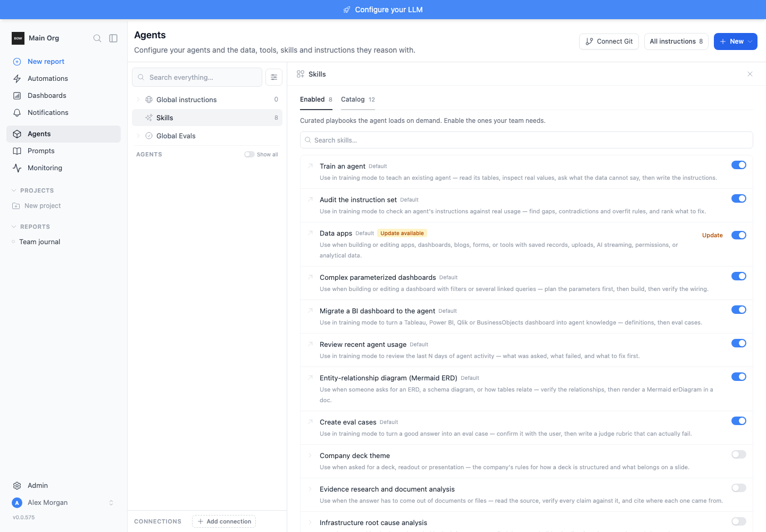Screen dimensions: 766x532
Task: Click the Main Org logo
Action: point(18,38)
